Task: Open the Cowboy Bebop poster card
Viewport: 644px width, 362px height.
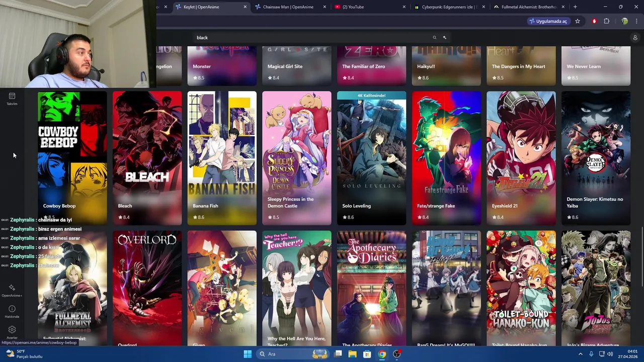Action: coord(72,158)
